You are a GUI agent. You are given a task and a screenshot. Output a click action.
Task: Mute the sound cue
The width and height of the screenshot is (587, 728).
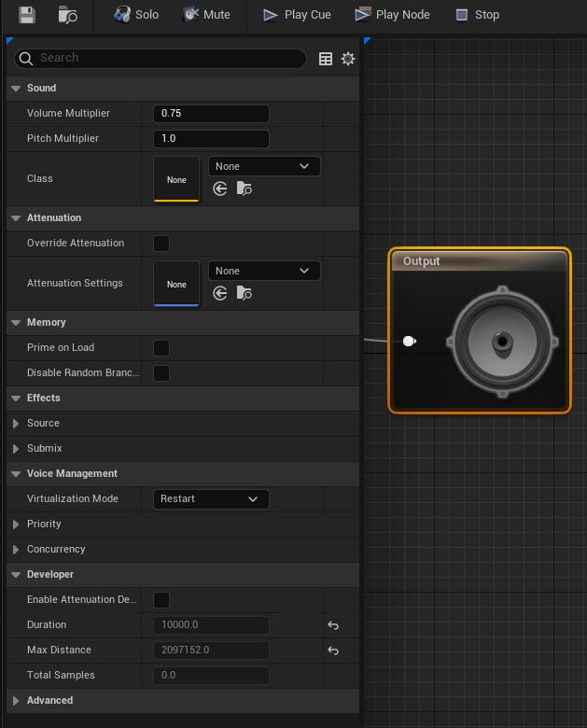click(206, 15)
